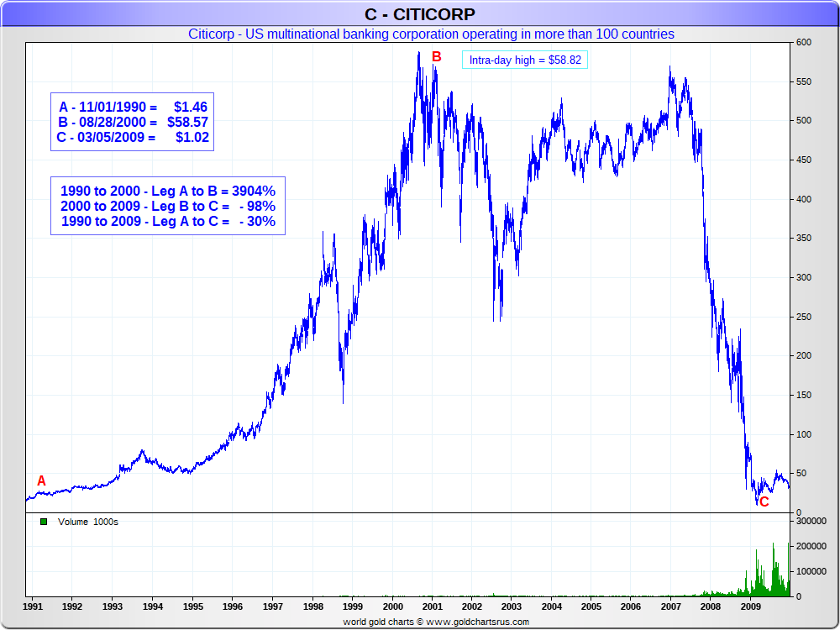Click the 400 price axis value

[x=804, y=199]
